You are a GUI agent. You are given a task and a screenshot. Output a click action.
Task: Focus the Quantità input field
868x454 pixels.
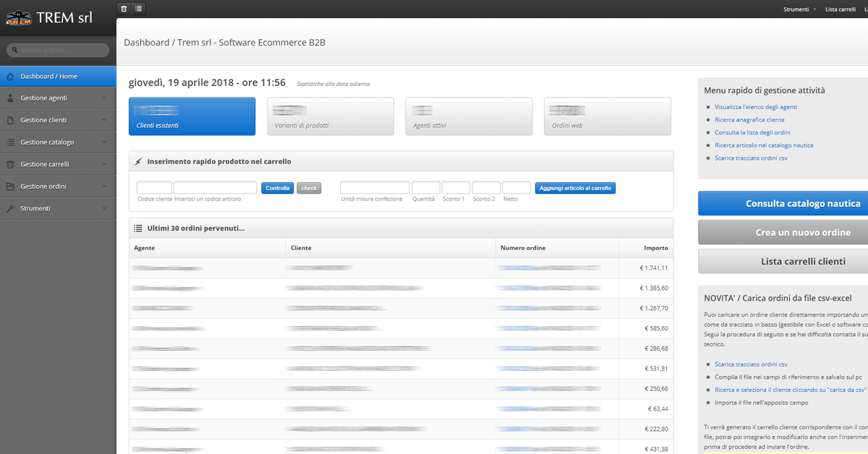tap(426, 188)
